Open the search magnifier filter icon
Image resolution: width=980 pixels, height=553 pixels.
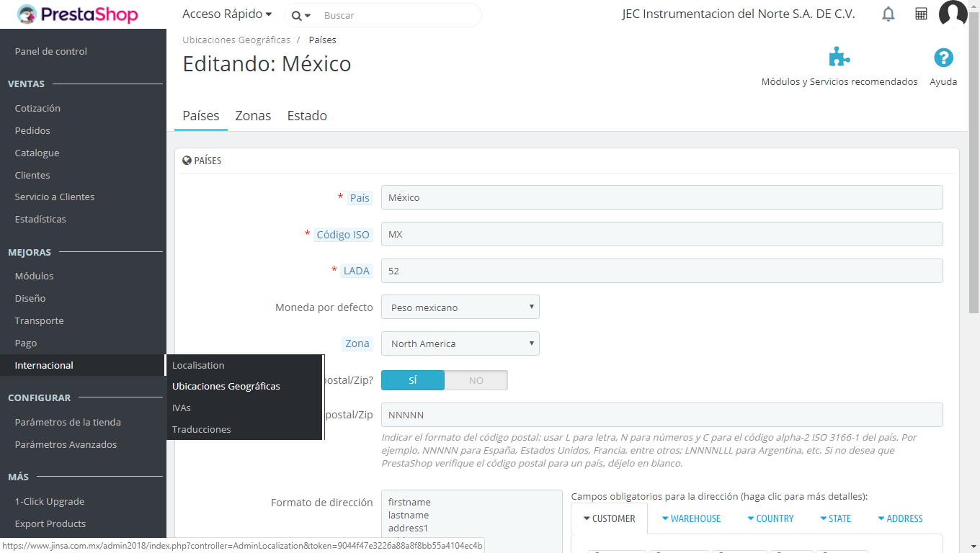pos(301,15)
